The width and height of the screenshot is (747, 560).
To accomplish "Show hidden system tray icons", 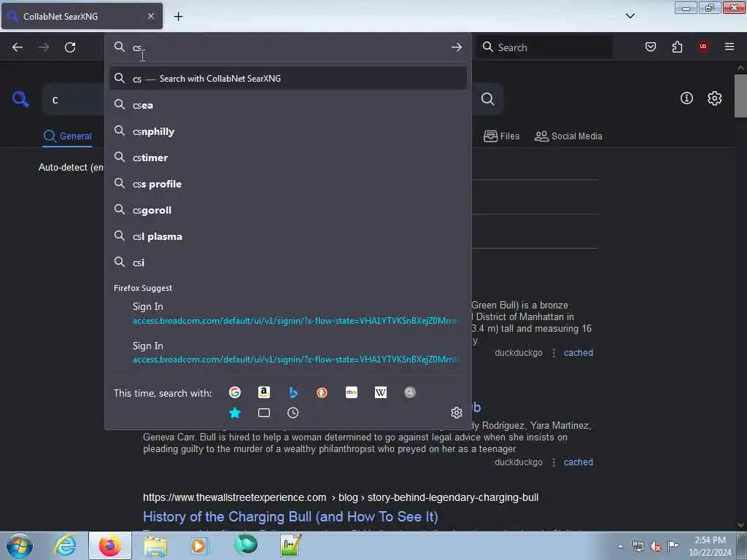I will 620,546.
